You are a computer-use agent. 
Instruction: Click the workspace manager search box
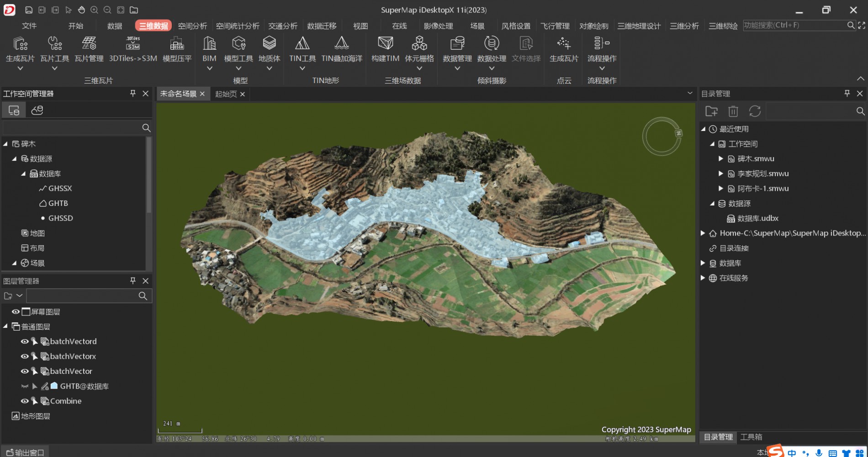pyautogui.click(x=77, y=128)
